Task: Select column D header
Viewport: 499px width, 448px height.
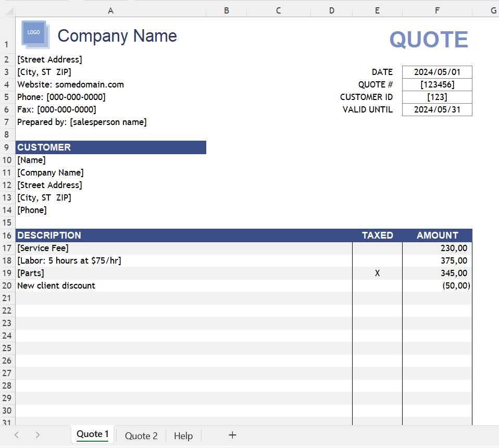Action: tap(332, 11)
